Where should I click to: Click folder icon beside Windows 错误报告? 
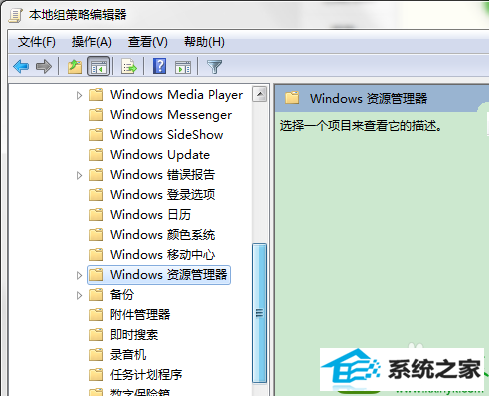click(96, 175)
